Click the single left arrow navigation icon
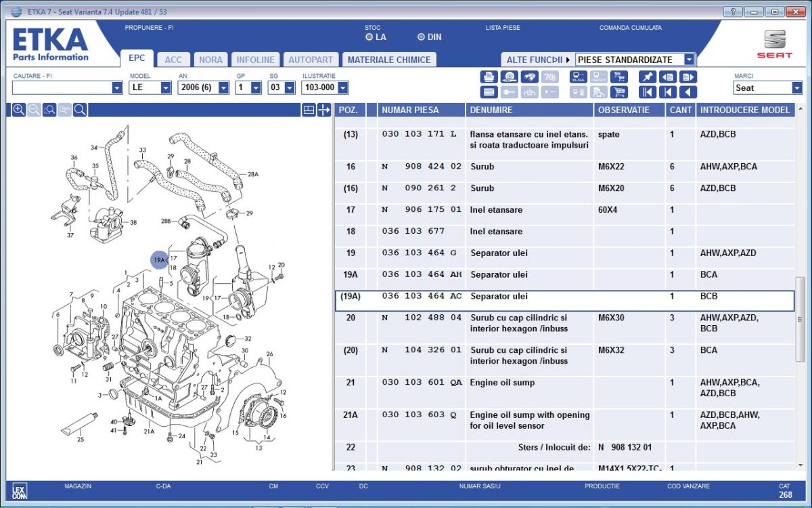The width and height of the screenshot is (812, 508). tap(688, 92)
